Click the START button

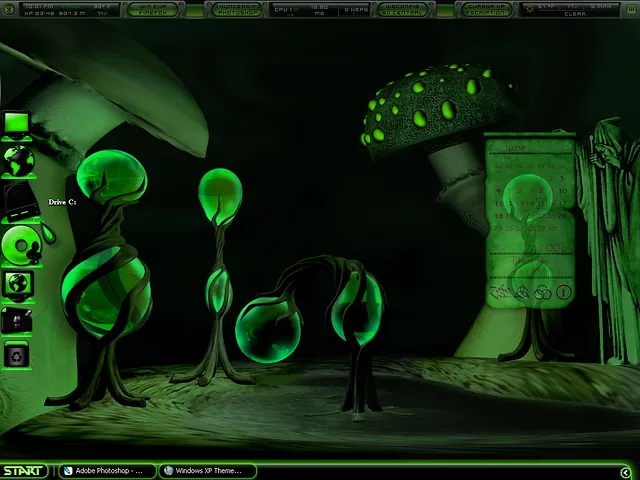pyautogui.click(x=23, y=471)
